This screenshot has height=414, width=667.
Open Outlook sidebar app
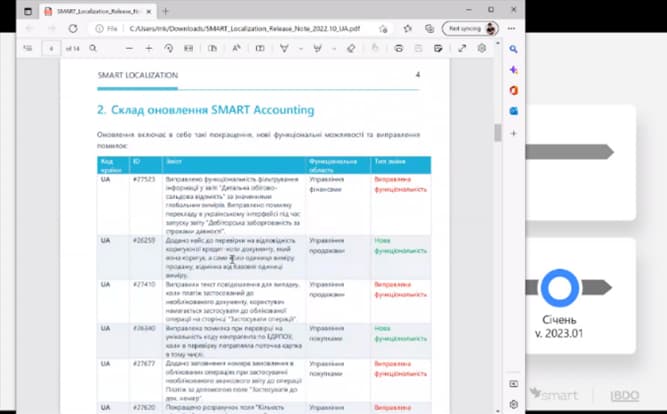tap(513, 111)
